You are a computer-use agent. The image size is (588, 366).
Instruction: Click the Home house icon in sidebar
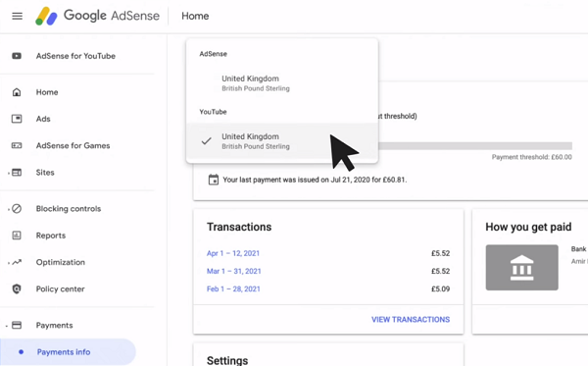17,92
